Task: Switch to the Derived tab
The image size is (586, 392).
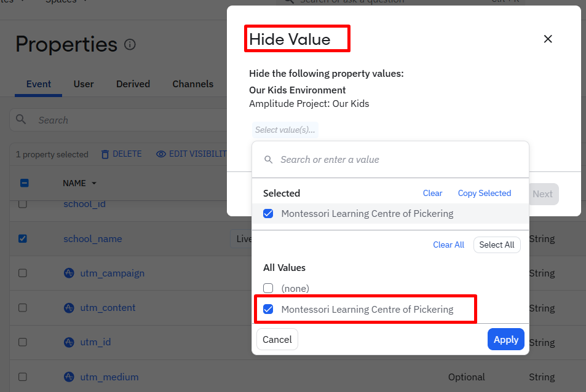Action: 133,84
